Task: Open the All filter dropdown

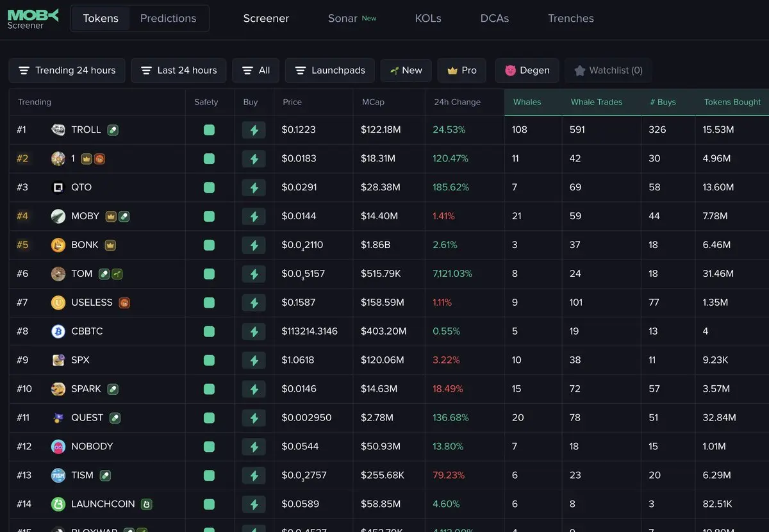Action: (x=256, y=71)
